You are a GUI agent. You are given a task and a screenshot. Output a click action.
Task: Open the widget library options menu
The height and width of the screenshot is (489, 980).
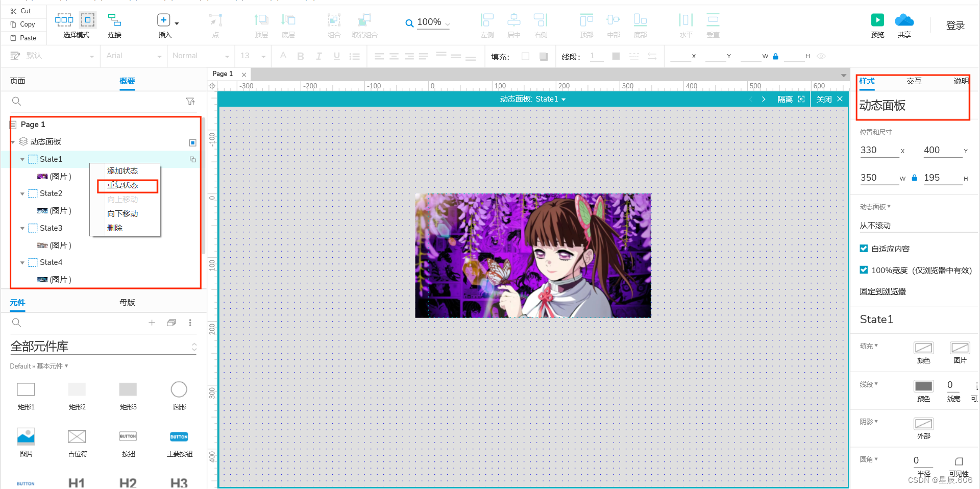click(190, 323)
